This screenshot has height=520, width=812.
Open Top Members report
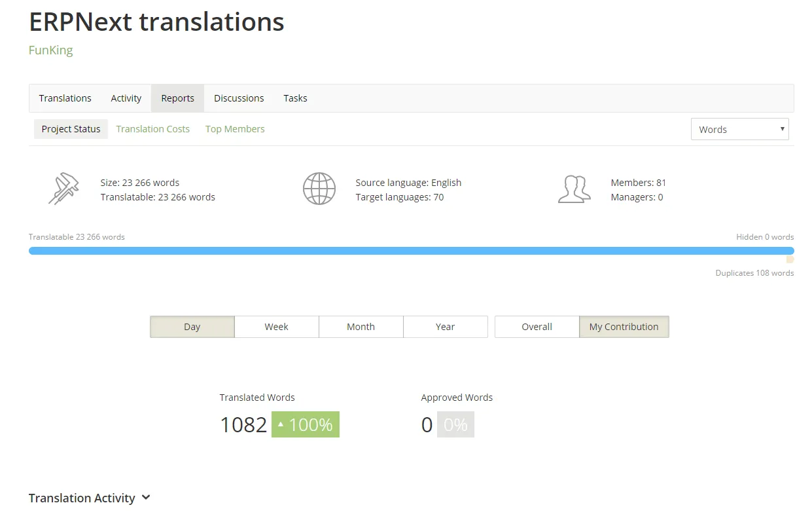point(235,129)
